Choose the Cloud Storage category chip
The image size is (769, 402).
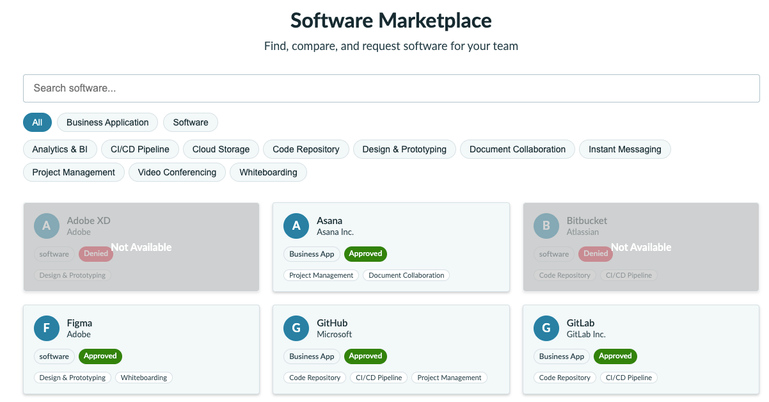click(221, 150)
